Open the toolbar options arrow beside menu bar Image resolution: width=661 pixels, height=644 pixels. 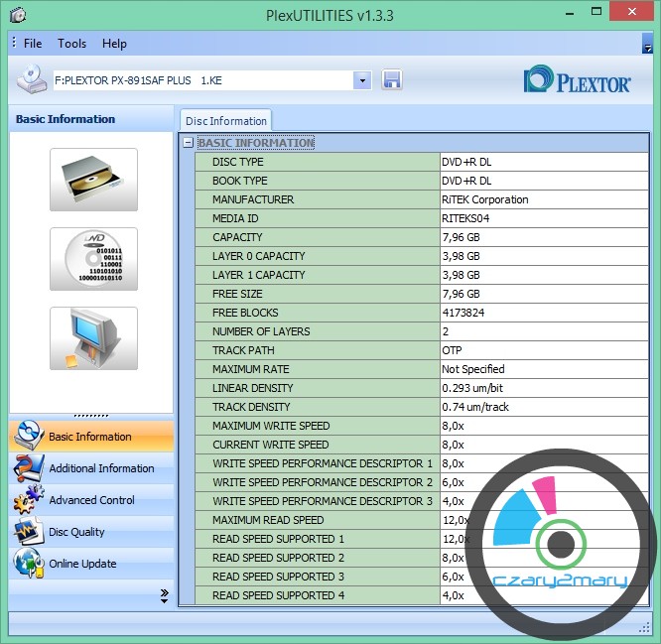[x=647, y=45]
